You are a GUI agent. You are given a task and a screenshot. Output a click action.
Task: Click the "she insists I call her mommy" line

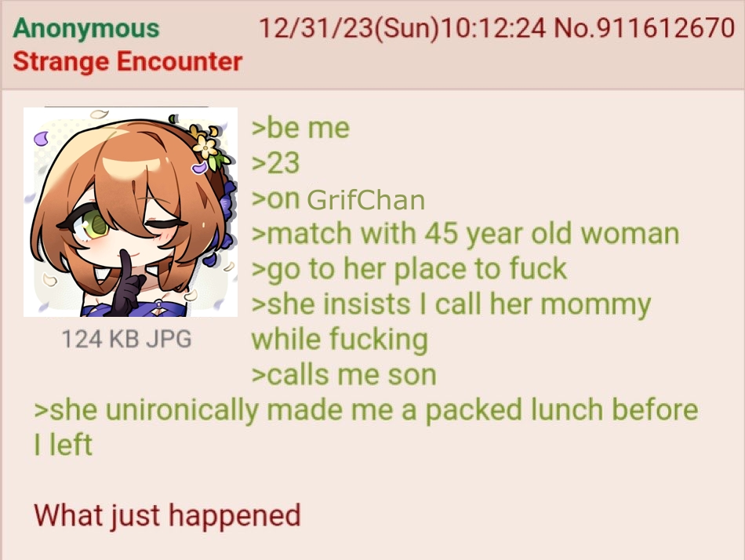(451, 304)
